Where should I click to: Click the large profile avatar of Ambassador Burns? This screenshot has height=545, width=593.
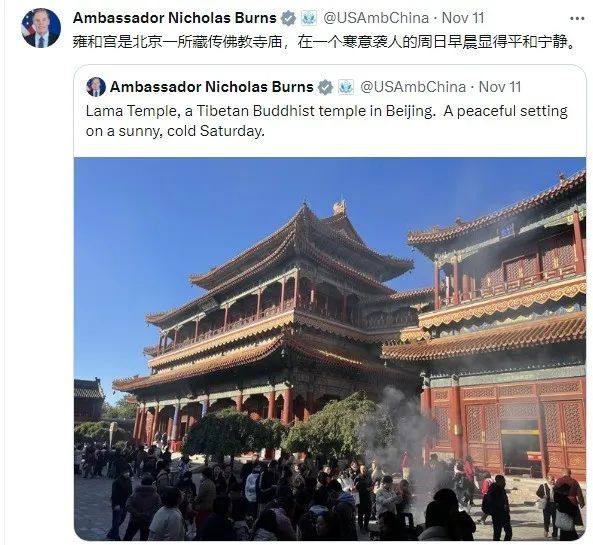coord(41,28)
